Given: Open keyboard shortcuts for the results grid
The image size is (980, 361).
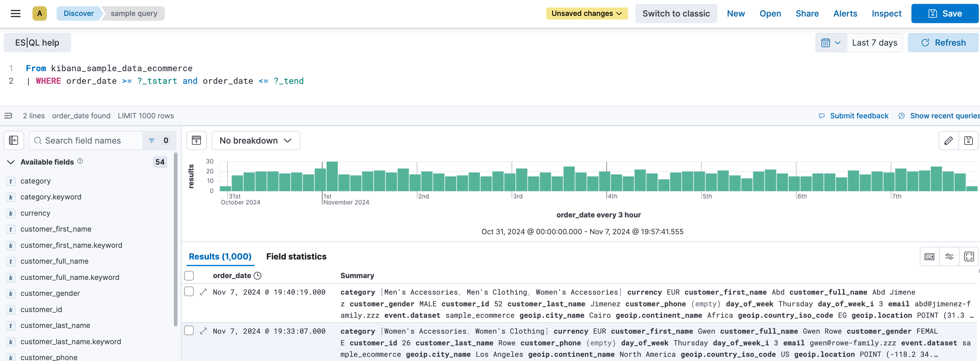Looking at the screenshot, I should click(x=929, y=256).
